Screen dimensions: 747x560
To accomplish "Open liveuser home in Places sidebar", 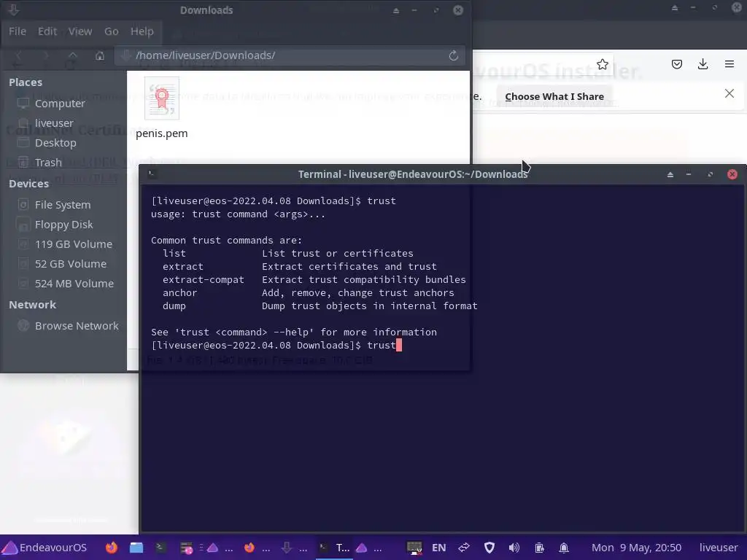I will 54,123.
